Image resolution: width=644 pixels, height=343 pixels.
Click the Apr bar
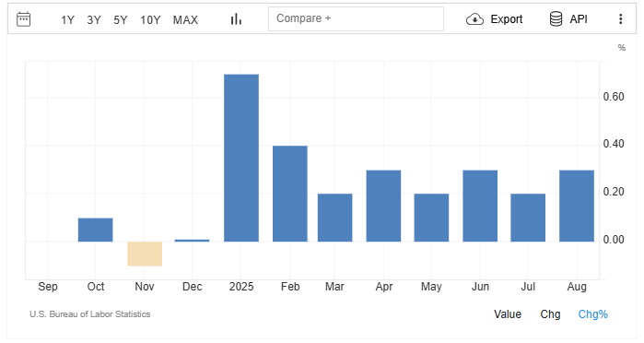coord(383,206)
